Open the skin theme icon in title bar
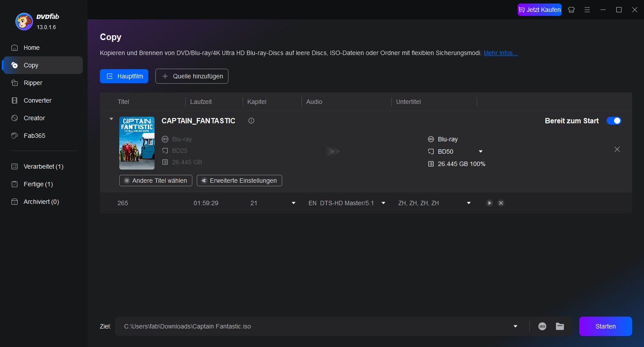This screenshot has height=347, width=644. (571, 10)
